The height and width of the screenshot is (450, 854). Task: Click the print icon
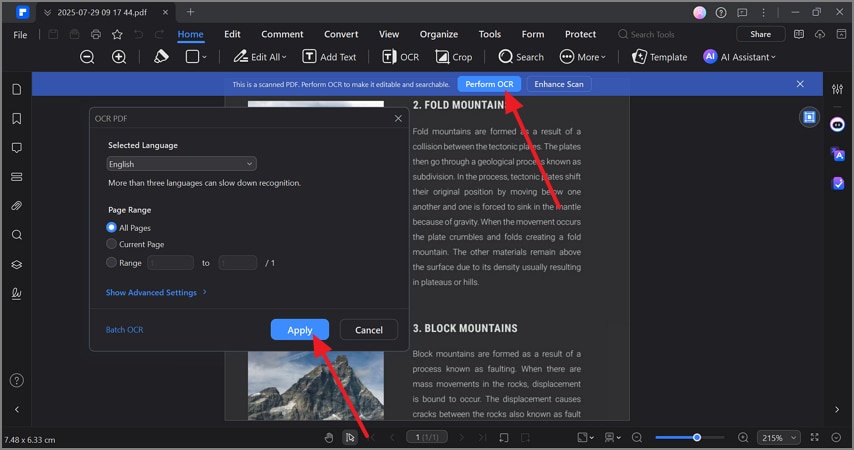[96, 34]
